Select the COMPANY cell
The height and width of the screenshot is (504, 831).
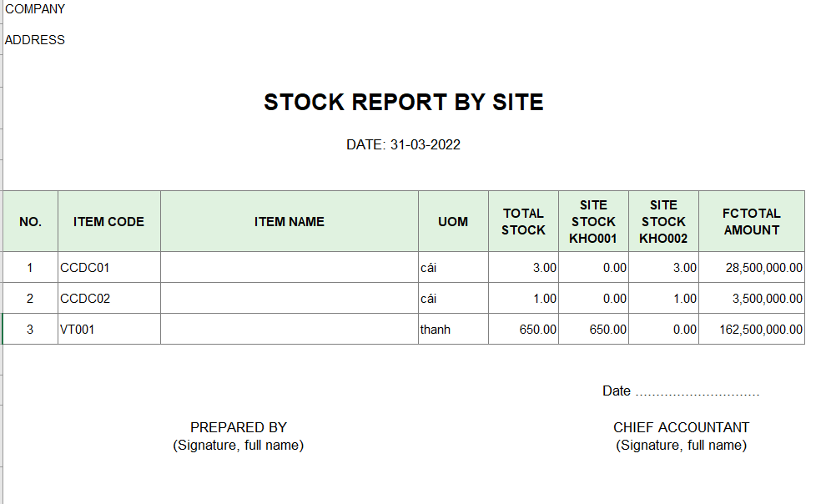[x=35, y=9]
